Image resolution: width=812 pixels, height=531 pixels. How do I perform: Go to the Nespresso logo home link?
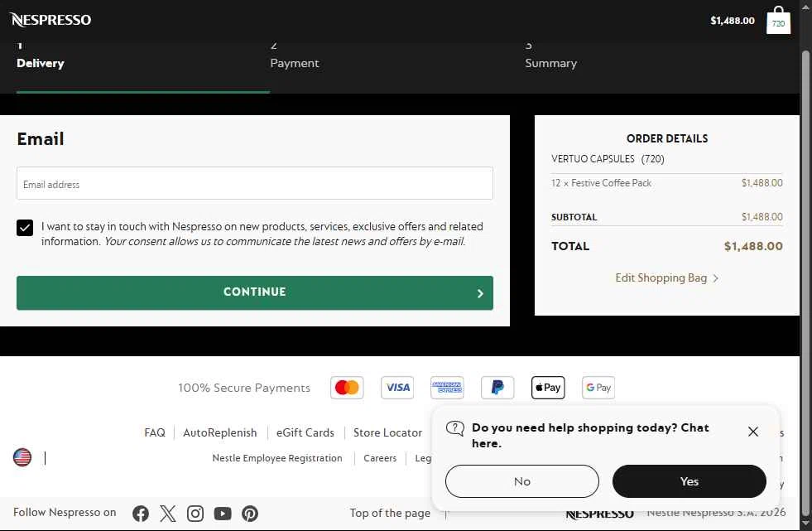coord(50,20)
